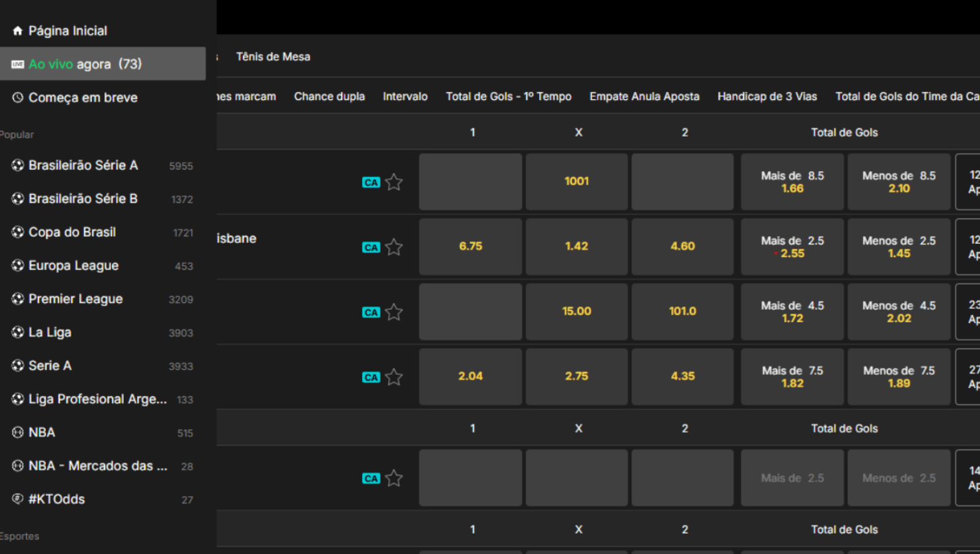Image resolution: width=980 pixels, height=554 pixels.
Task: Bet on away win at 4.35
Action: point(682,376)
